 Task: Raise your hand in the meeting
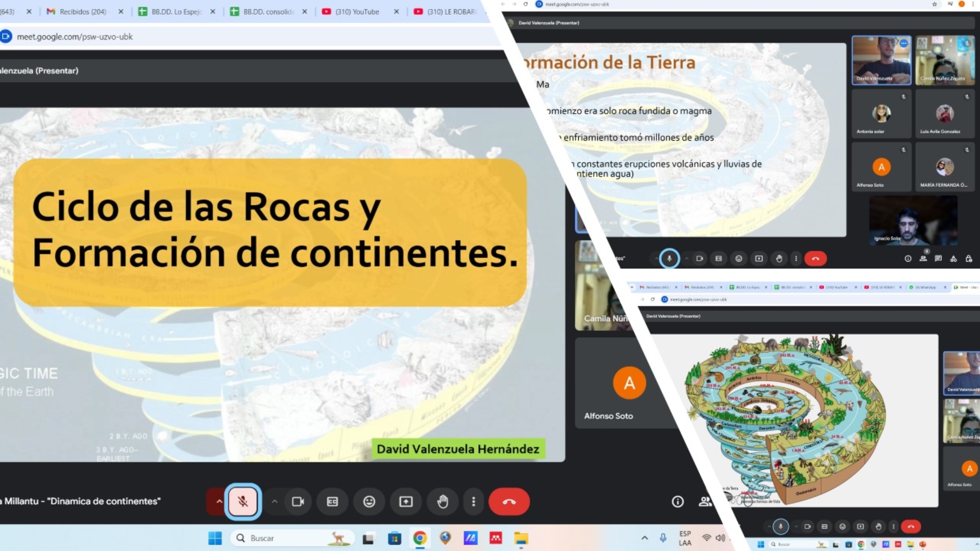[x=442, y=502]
